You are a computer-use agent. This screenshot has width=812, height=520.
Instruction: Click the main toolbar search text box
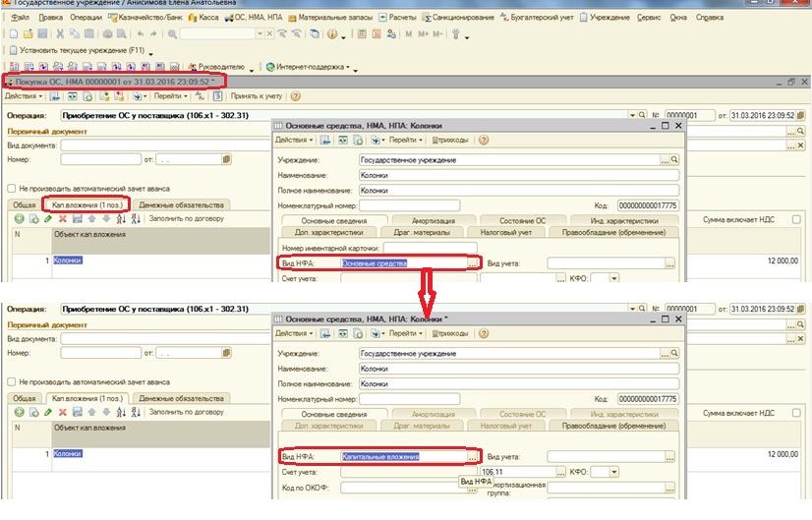(x=218, y=34)
